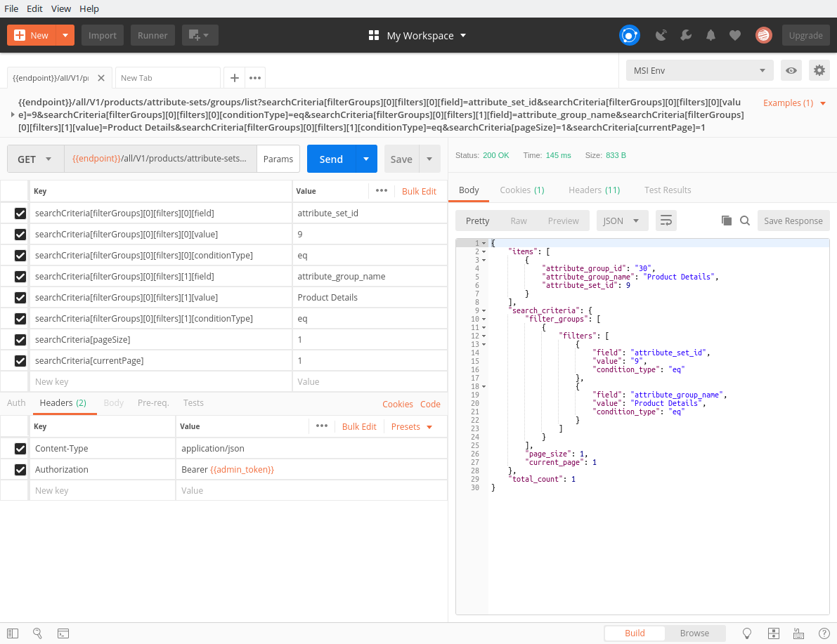Open the bootcamp lightbulb icon
This screenshot has width=837, height=644.
pyautogui.click(x=747, y=633)
